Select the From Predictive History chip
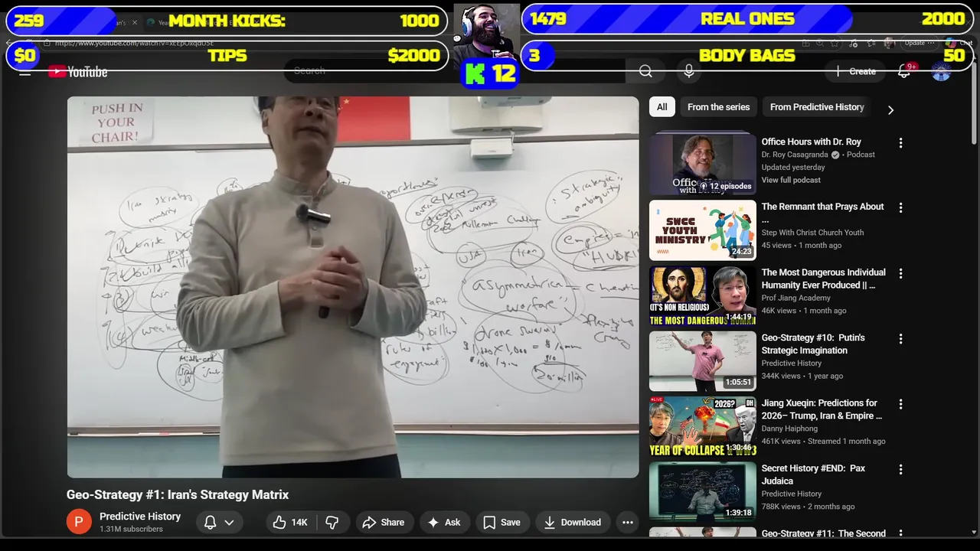 pyautogui.click(x=817, y=107)
